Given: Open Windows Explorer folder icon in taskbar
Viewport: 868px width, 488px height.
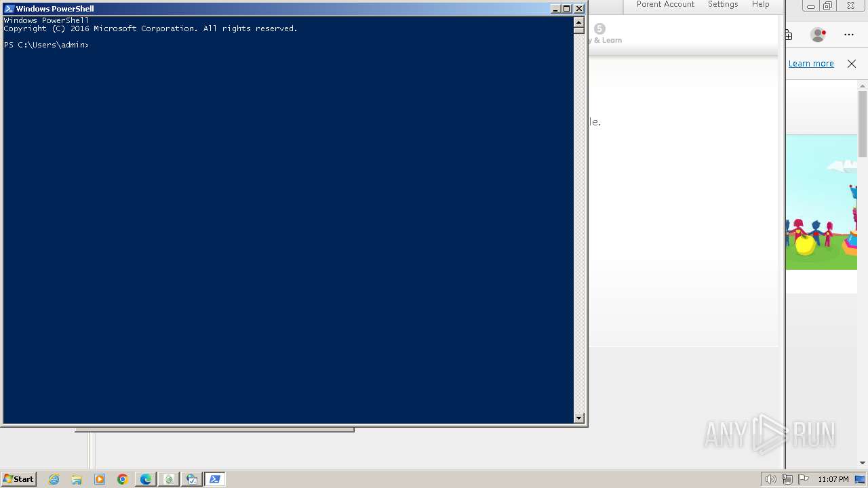Looking at the screenshot, I should (77, 479).
